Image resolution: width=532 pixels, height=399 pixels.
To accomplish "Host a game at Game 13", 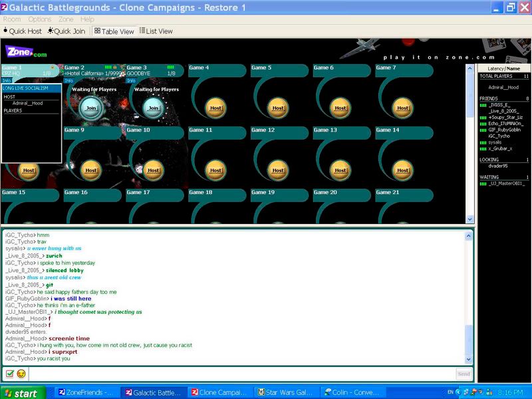I will click(x=340, y=170).
